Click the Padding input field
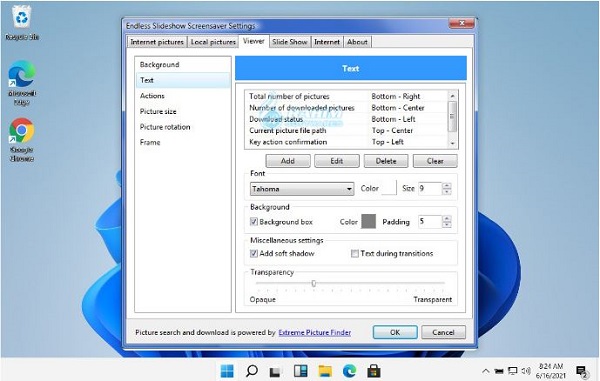Image resolution: width=600 pixels, height=381 pixels. pos(430,221)
